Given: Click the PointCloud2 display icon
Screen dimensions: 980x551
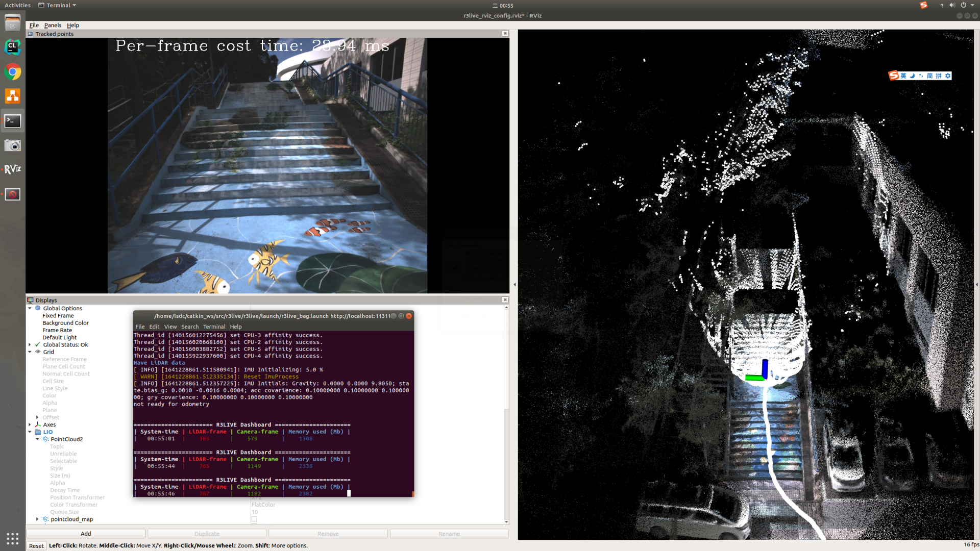Looking at the screenshot, I should tap(45, 439).
